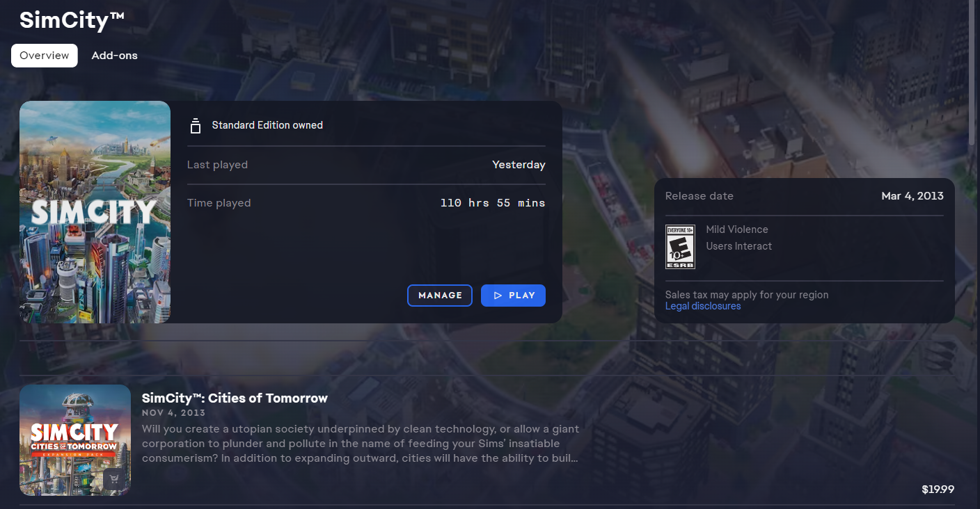Viewport: 980px width, 509px height.
Task: Click the Users Interact descriptor text
Action: (739, 246)
